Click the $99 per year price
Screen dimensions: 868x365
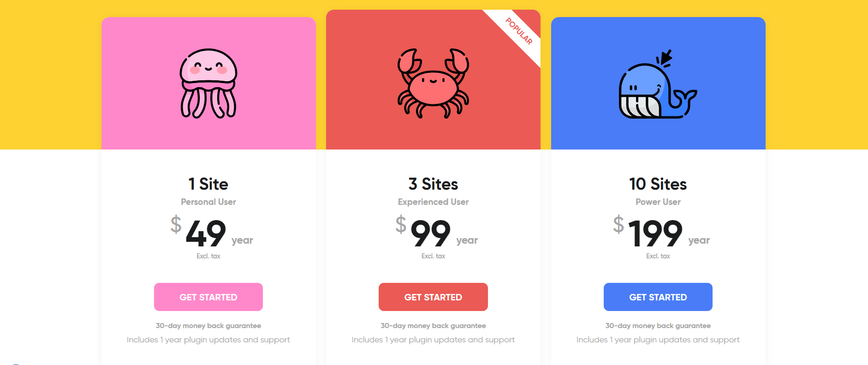click(x=437, y=232)
